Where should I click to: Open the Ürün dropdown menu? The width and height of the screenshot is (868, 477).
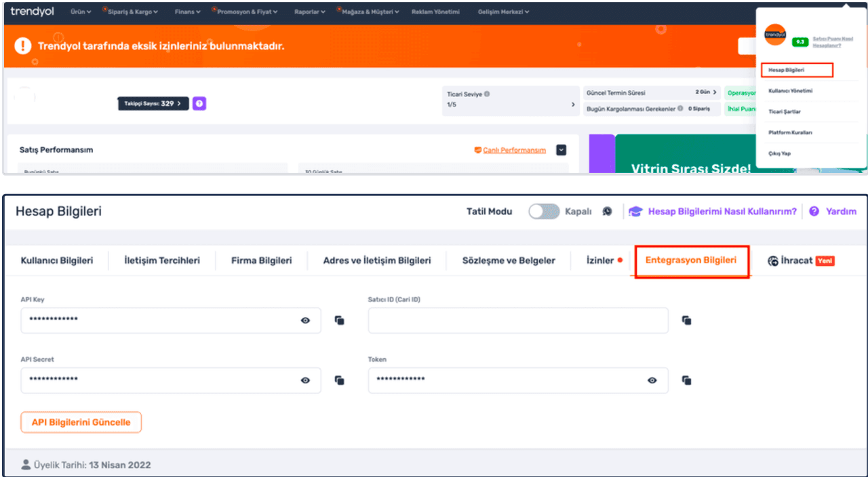point(80,12)
